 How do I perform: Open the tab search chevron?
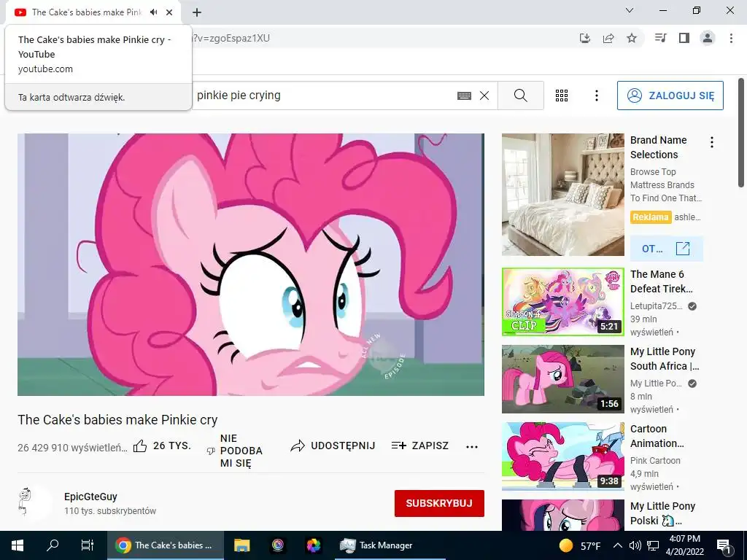tap(630, 10)
